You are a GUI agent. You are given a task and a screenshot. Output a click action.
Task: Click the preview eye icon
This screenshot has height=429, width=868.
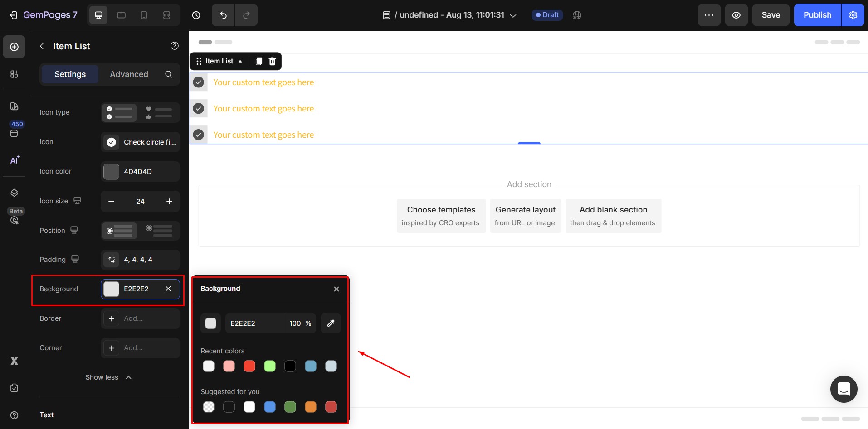[x=736, y=15]
